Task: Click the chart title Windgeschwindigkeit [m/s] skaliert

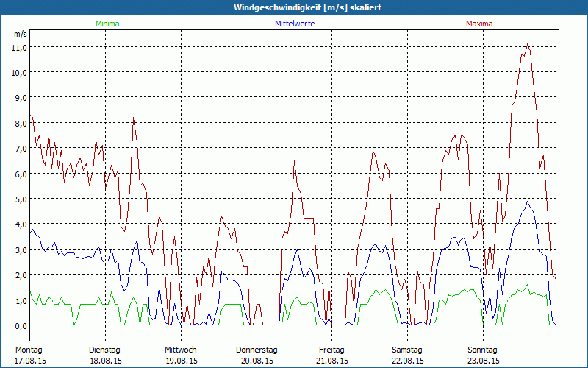Action: 307,7
